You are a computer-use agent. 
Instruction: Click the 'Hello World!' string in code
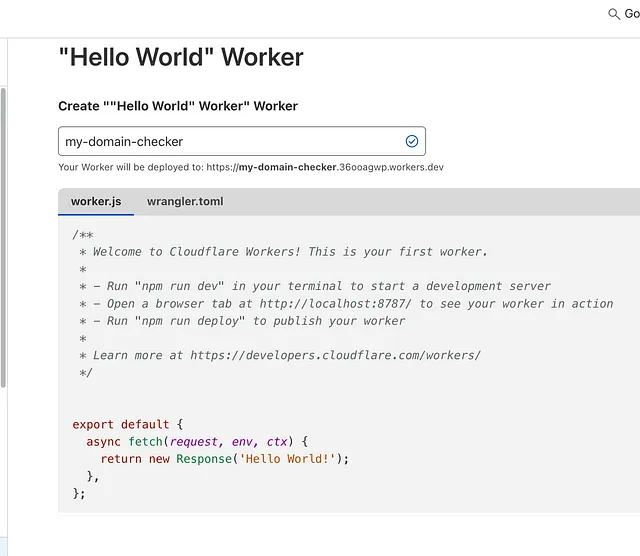(287, 459)
